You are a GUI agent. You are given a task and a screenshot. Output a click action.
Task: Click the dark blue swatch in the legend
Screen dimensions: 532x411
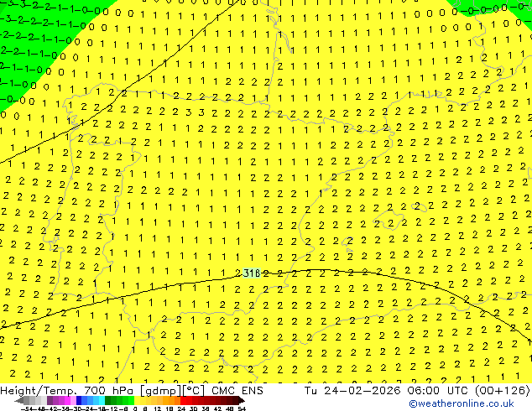pos(79,400)
